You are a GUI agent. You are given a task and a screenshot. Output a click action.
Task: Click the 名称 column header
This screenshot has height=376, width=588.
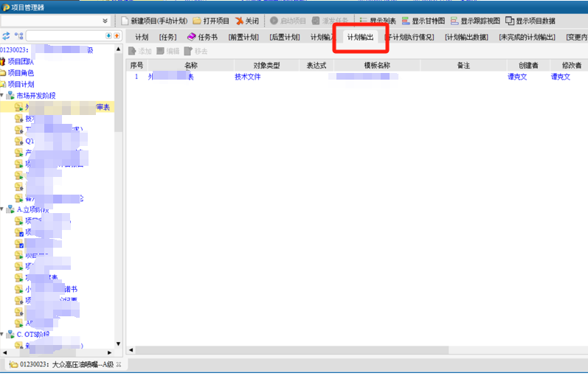(x=190, y=65)
